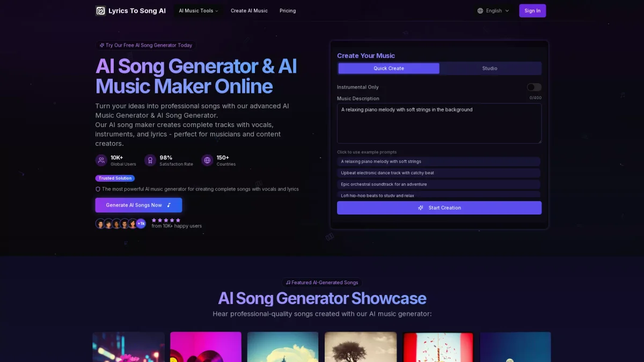Open the English language selector
The image size is (644, 362).
pos(493,11)
